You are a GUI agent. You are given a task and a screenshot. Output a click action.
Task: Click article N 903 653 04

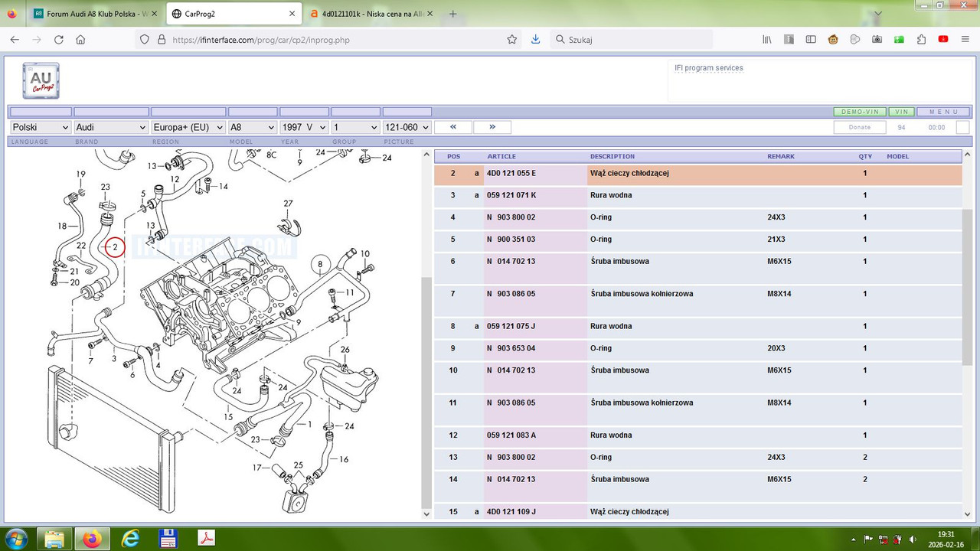[x=511, y=348]
